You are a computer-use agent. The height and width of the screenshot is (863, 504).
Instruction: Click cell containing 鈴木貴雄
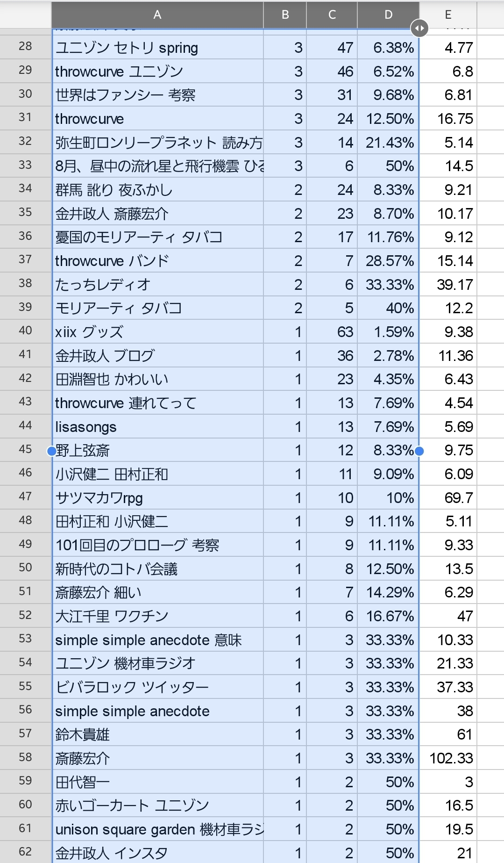click(157, 734)
